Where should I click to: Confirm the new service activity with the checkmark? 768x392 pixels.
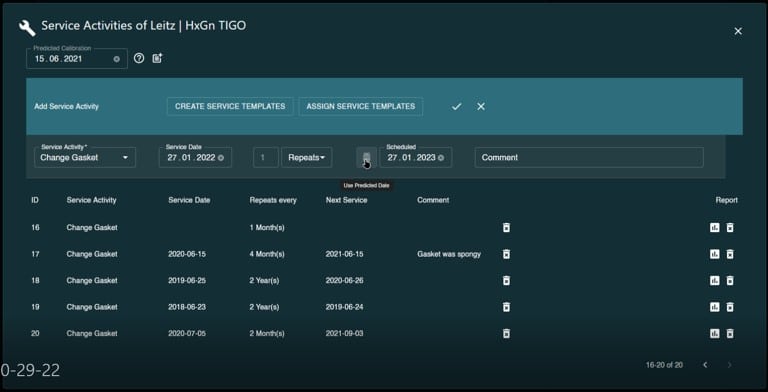[x=456, y=106]
